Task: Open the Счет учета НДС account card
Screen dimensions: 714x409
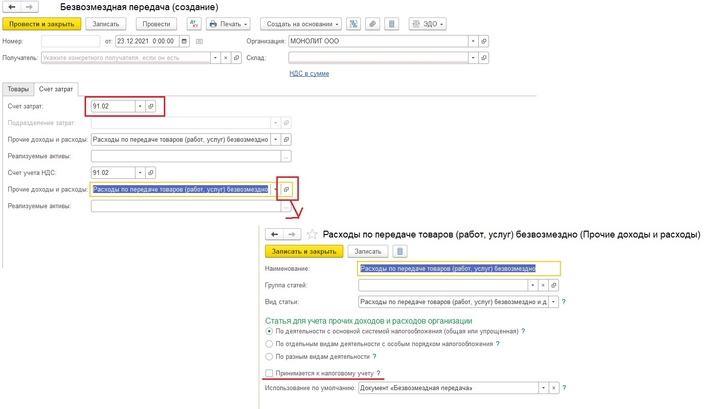Action: [151, 173]
